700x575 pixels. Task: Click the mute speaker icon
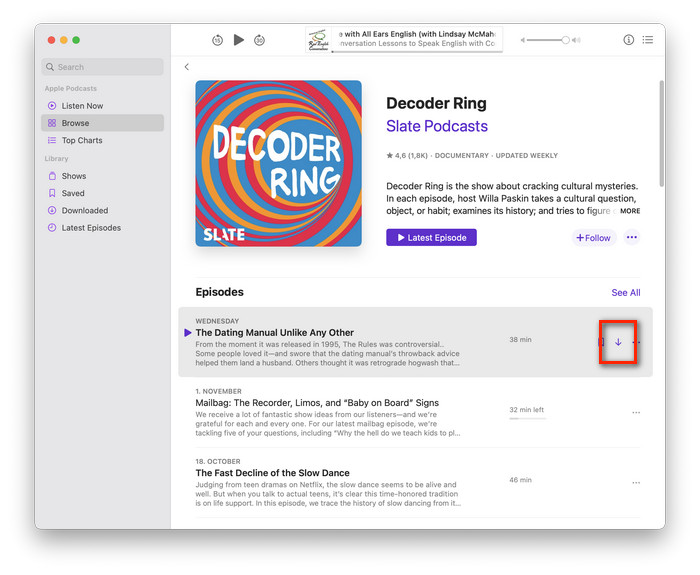523,40
